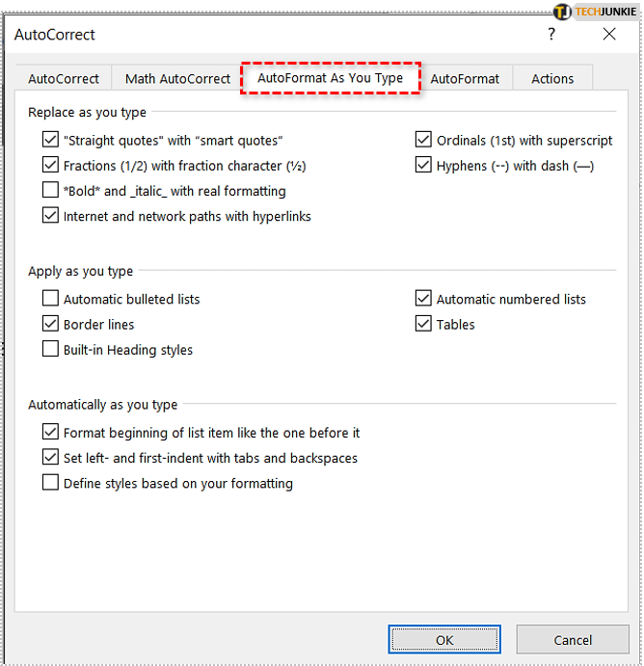Check Define styles based on your formatting
Screen dimensions: 644x666
(x=51, y=484)
